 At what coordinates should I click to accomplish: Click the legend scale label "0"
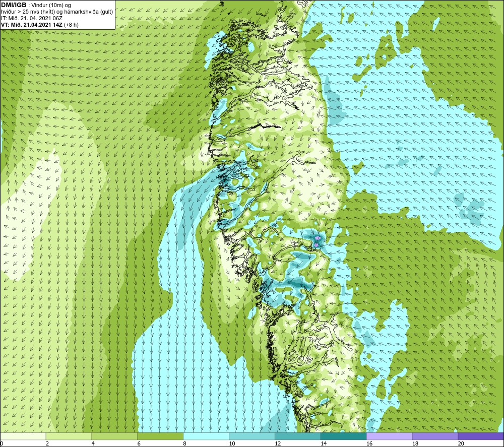(x=2, y=443)
